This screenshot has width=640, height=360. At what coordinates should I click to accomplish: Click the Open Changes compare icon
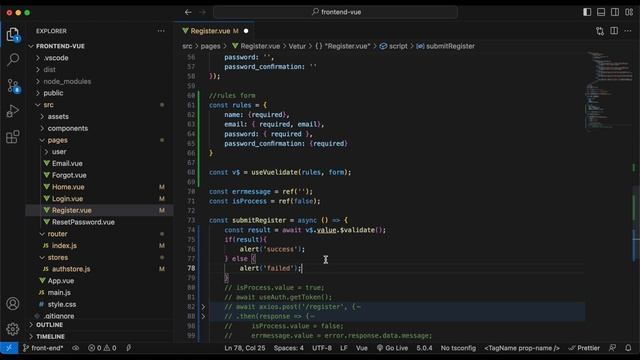tap(600, 31)
